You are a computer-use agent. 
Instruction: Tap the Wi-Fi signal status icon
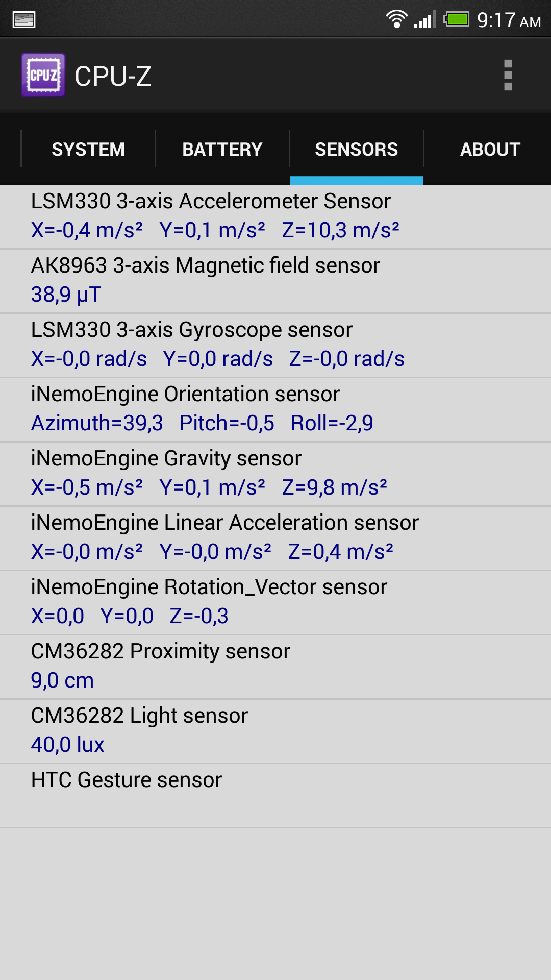(396, 19)
